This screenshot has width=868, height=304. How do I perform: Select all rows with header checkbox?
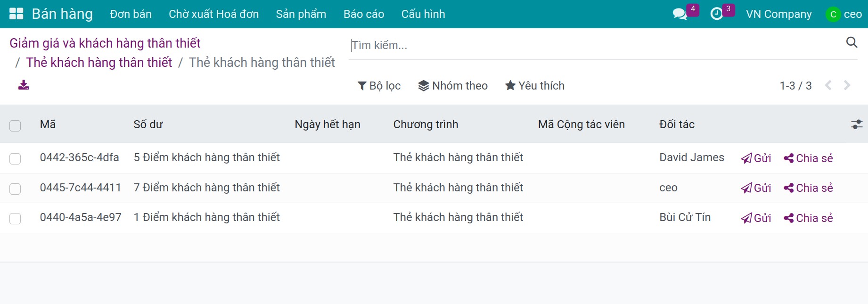pos(15,125)
